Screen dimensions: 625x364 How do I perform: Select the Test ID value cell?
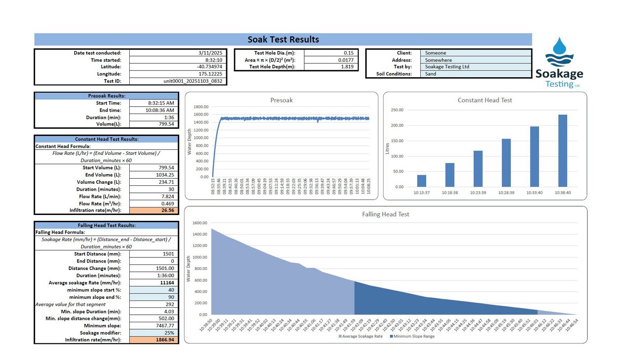[178, 81]
